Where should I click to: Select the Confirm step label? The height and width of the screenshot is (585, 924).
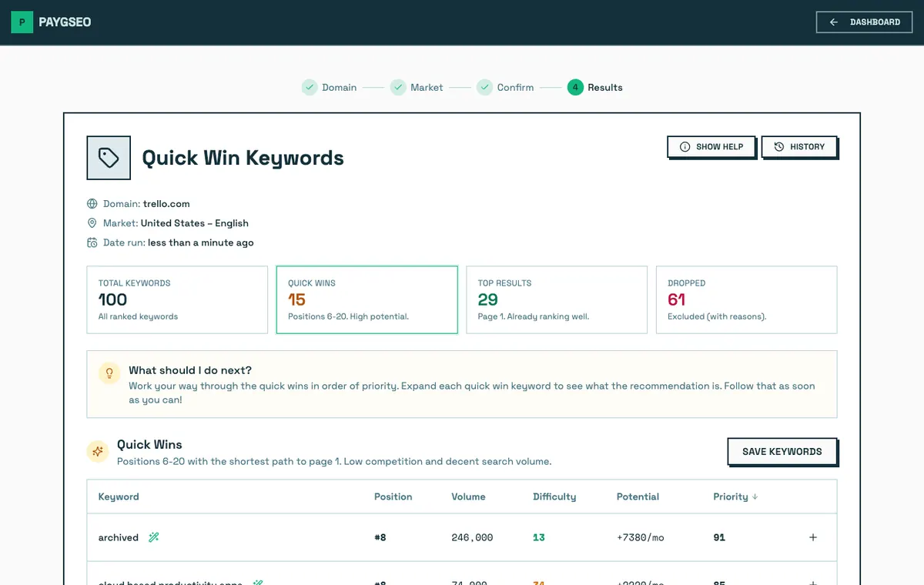[x=515, y=88]
